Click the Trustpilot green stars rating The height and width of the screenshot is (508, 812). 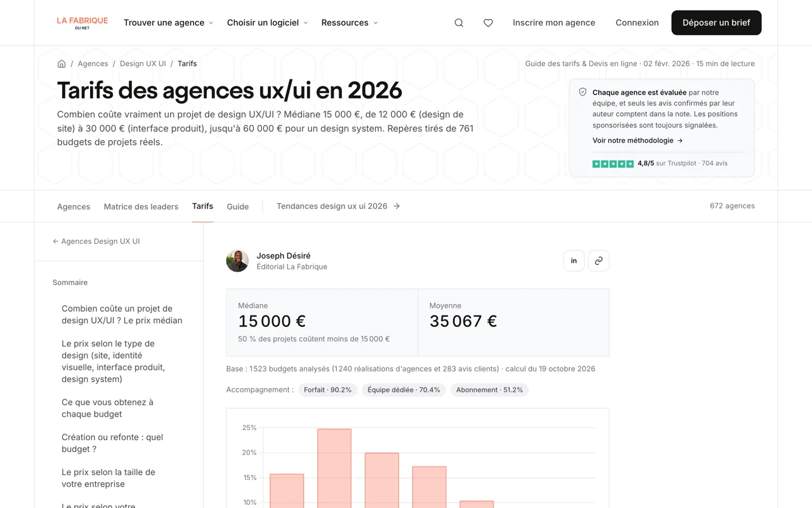[x=613, y=164]
